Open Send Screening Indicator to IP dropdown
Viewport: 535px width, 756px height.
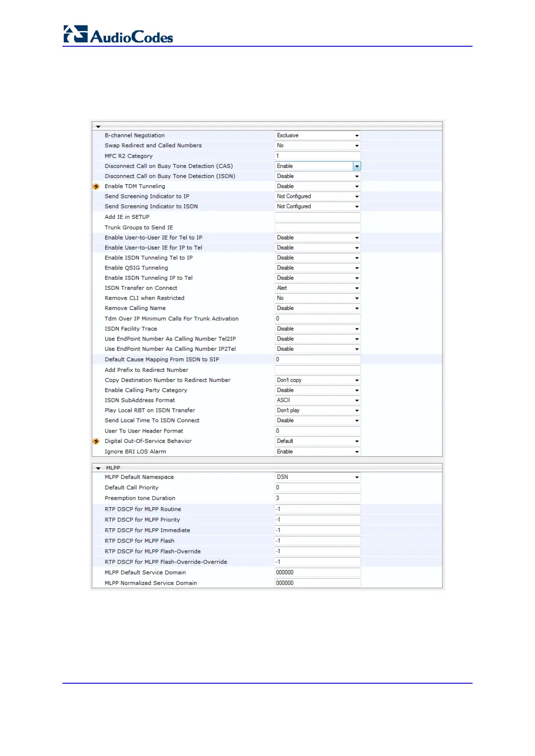click(x=318, y=196)
